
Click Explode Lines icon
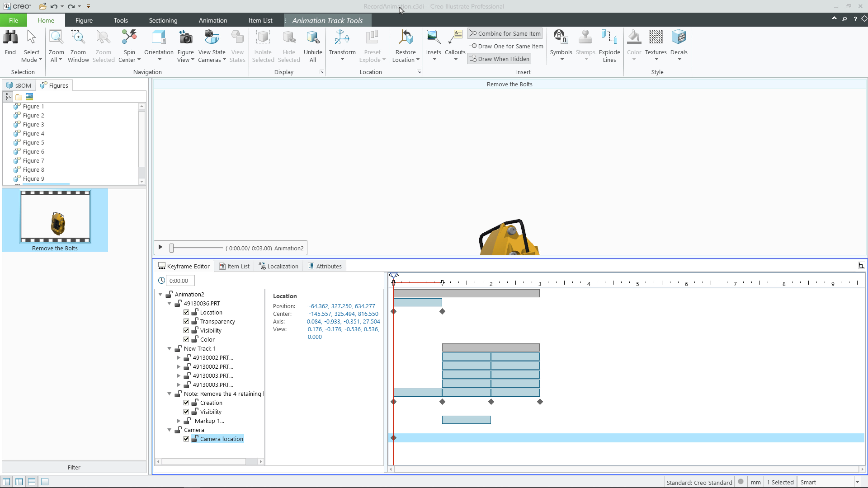tap(609, 37)
